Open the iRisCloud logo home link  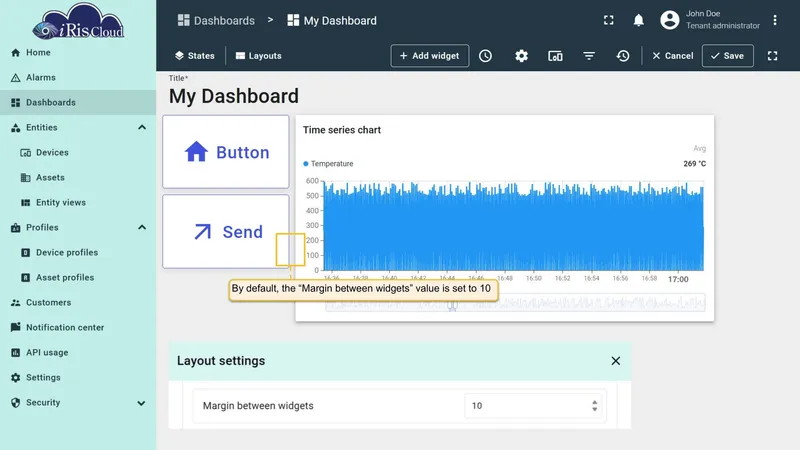coord(78,21)
